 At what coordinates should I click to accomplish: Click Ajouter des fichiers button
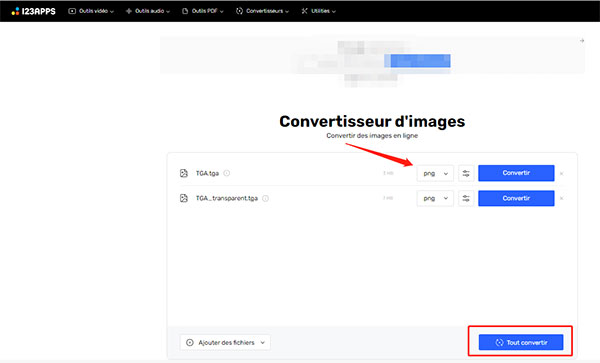click(x=225, y=342)
